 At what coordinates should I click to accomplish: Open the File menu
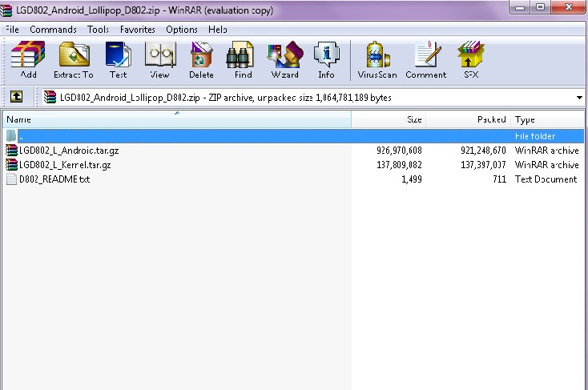(12, 30)
